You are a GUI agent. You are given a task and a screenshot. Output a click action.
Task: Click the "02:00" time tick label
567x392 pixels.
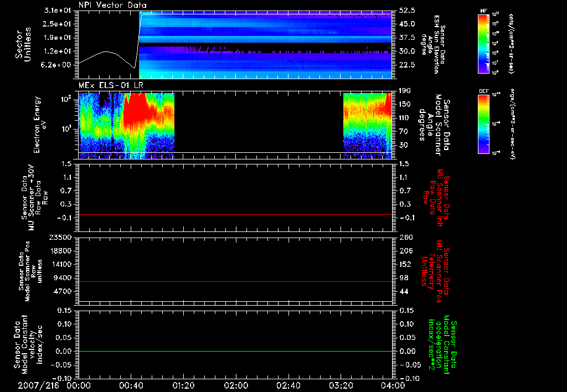[x=236, y=385]
